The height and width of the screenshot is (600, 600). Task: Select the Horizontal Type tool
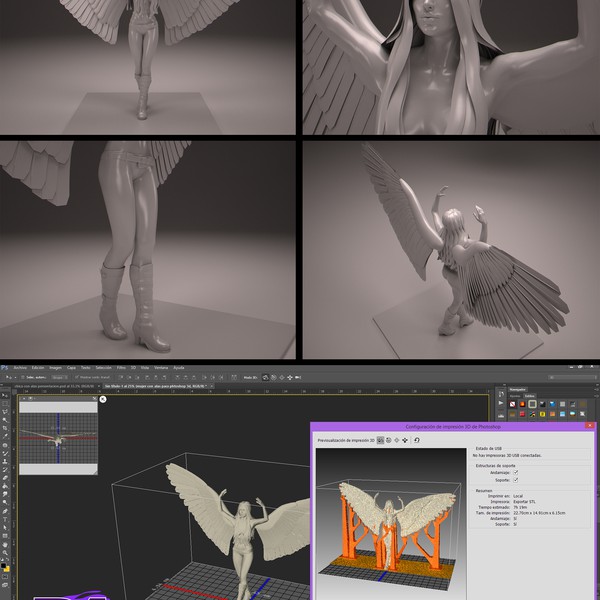[5, 519]
